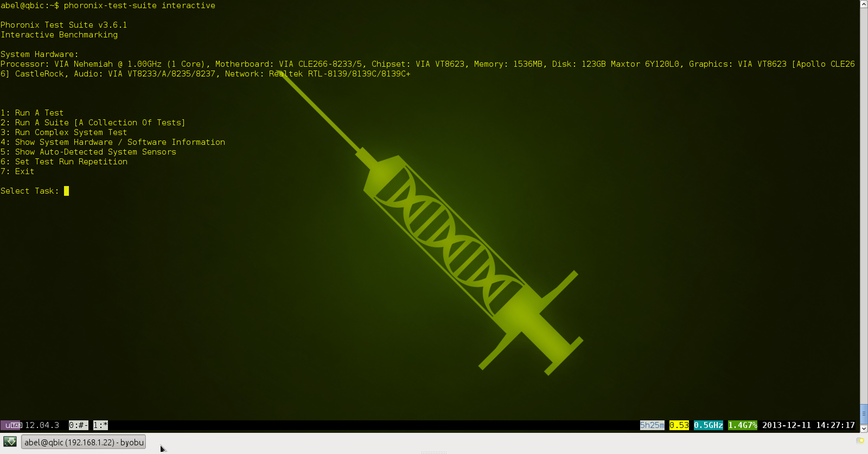Click the load average '0.53' indicator
The image size is (868, 454).
tap(679, 425)
